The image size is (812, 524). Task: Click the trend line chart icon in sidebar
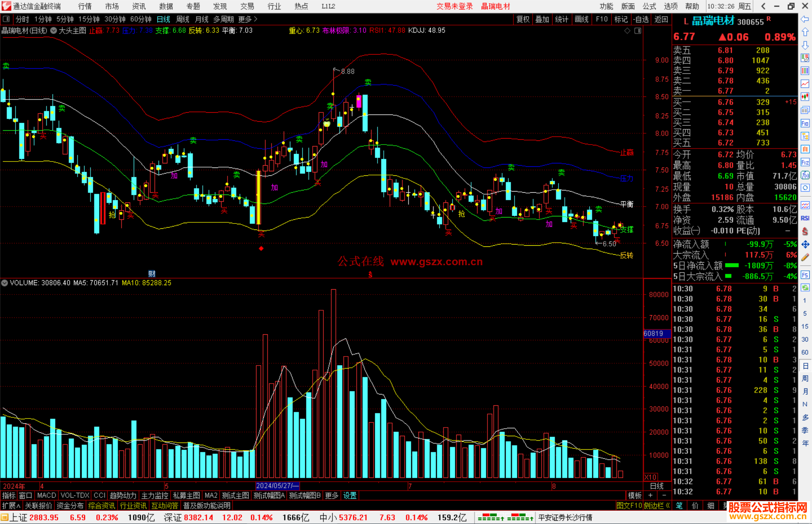(x=805, y=83)
